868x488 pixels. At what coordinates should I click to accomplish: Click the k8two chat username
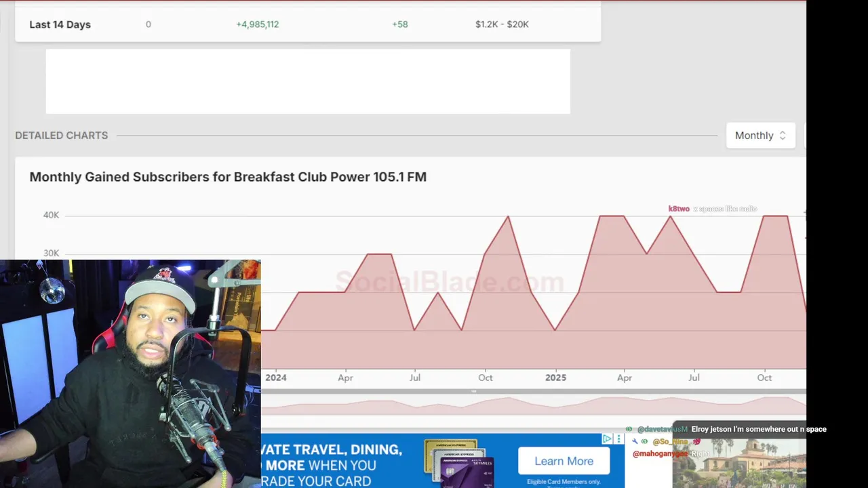point(679,209)
